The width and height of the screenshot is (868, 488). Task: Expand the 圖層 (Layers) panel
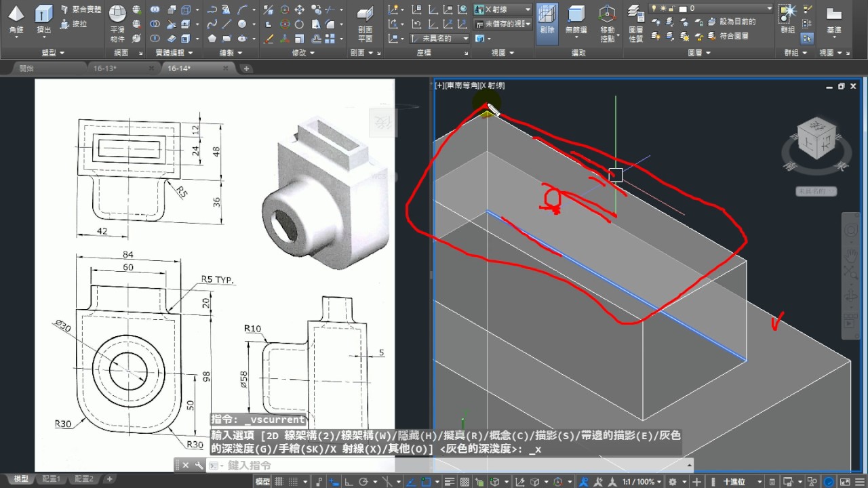pyautogui.click(x=699, y=52)
